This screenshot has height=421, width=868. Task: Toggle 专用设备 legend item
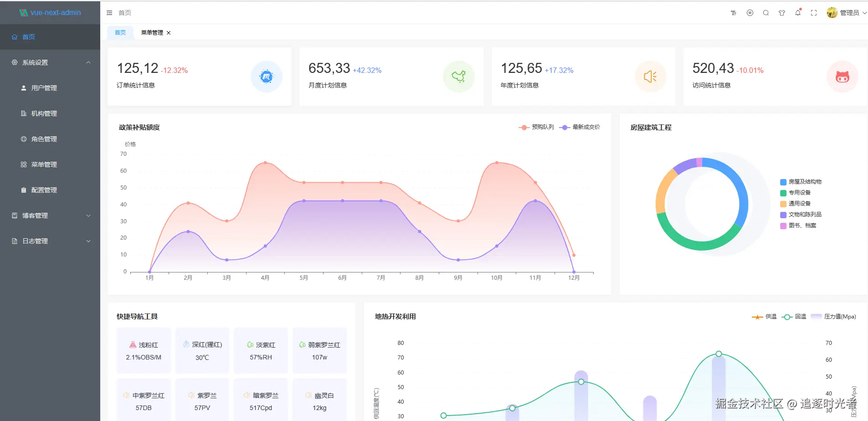795,193
